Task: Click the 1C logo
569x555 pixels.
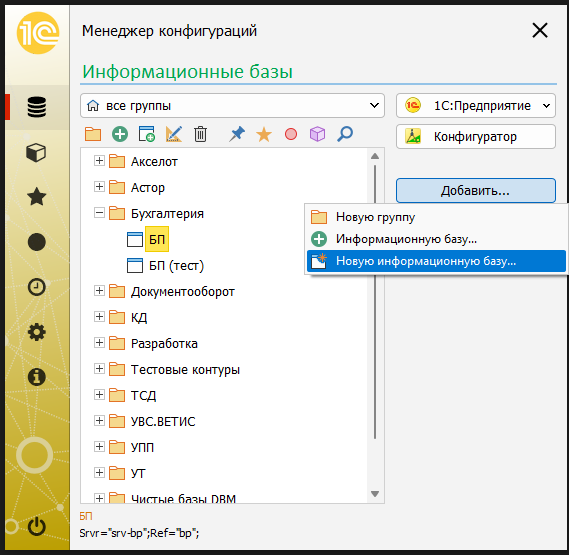Action: pos(38,33)
